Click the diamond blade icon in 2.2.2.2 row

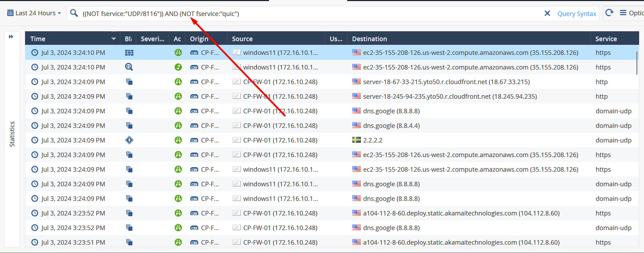coord(129,140)
